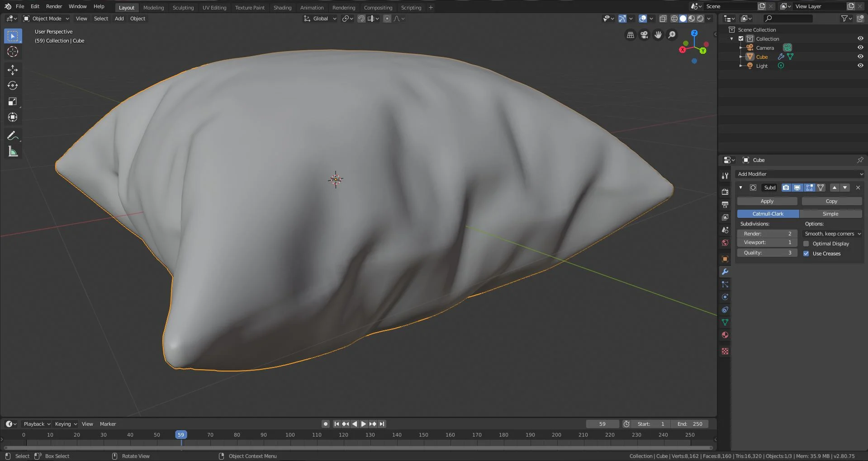Hide the Light object
The height and width of the screenshot is (461, 868).
[x=860, y=66]
